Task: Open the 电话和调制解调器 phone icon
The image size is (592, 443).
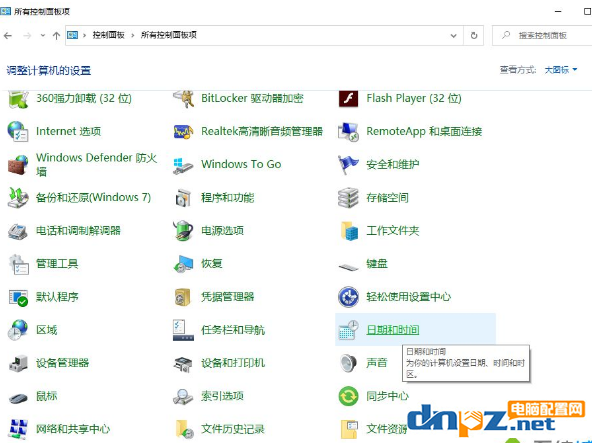Action: click(18, 231)
